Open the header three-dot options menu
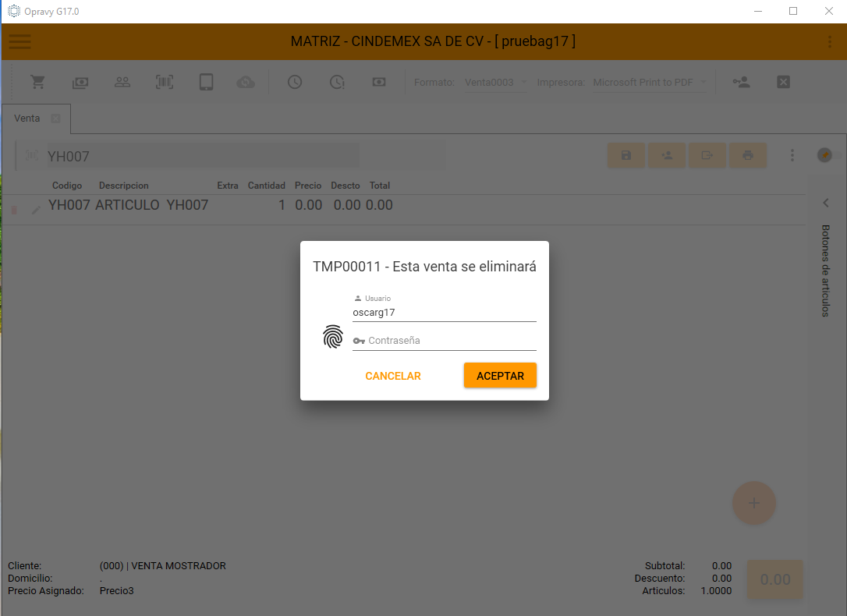The width and height of the screenshot is (847, 616). tap(830, 41)
